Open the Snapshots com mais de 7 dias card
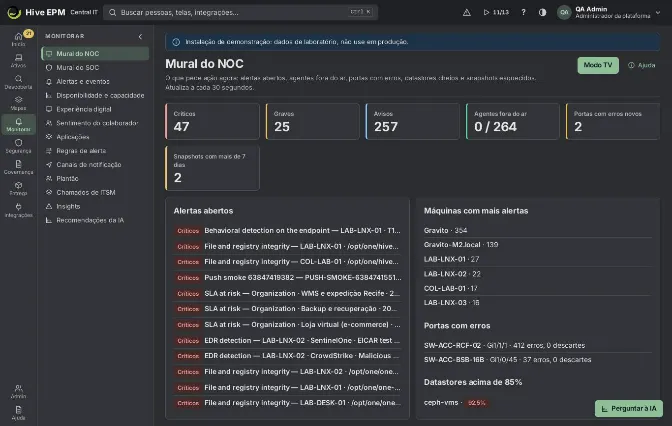The height and width of the screenshot is (426, 672). click(212, 168)
